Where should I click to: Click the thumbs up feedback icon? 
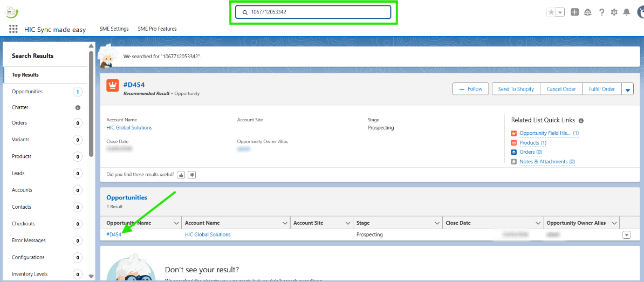click(181, 175)
